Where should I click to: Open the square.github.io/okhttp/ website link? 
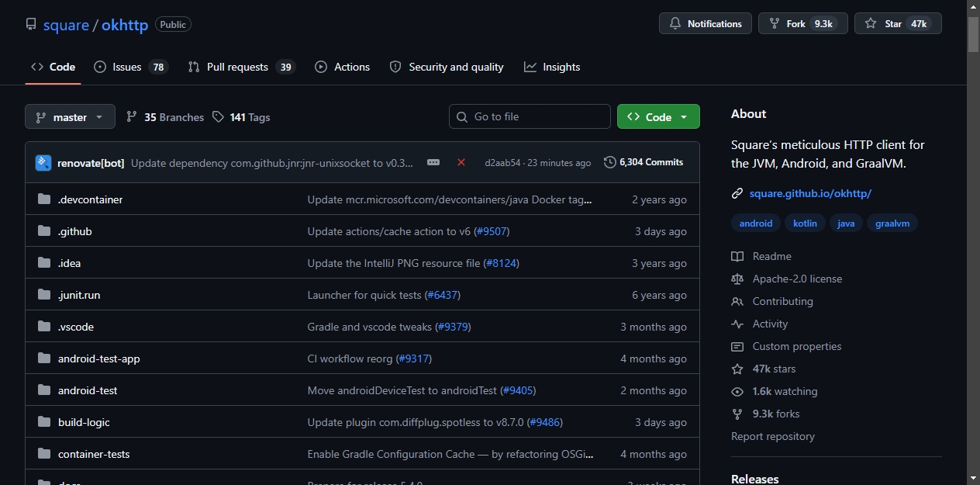[810, 193]
